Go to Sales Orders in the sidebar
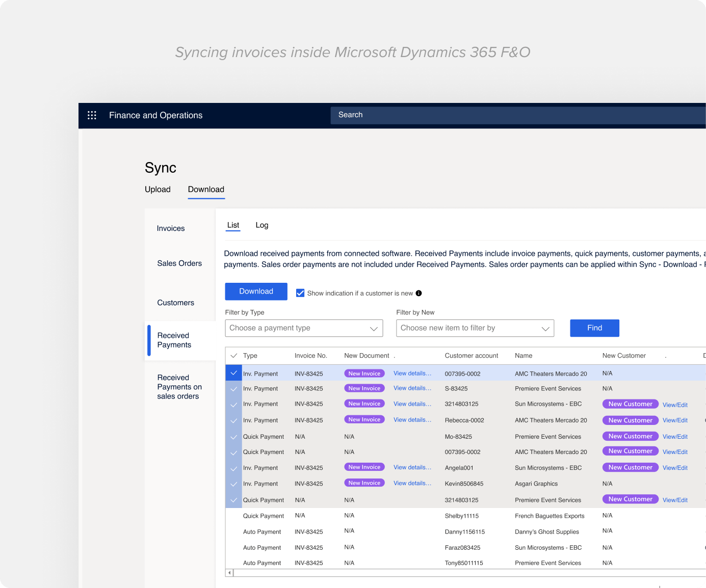This screenshot has width=706, height=588. pyautogui.click(x=179, y=263)
